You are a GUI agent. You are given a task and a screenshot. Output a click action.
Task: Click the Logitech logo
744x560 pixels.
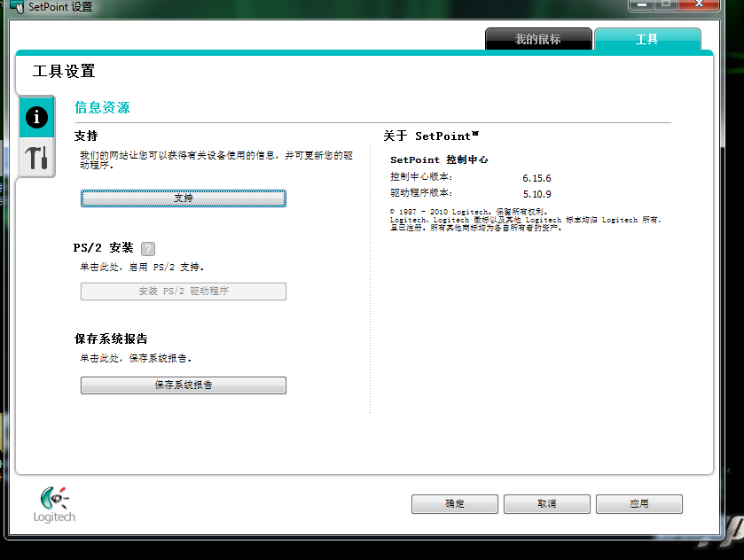tap(54, 504)
